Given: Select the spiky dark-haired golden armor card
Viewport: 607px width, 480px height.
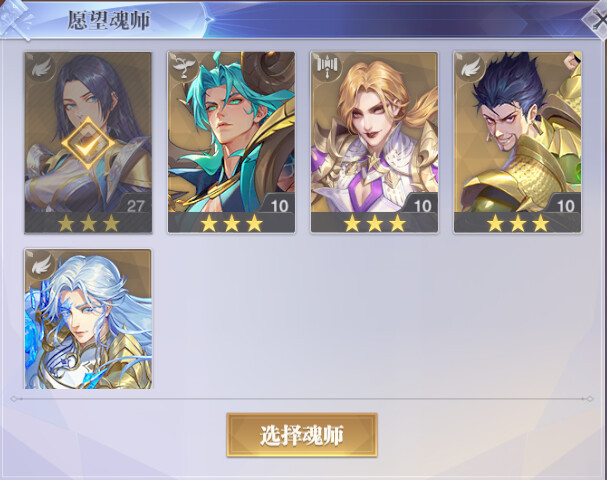Looking at the screenshot, I should pos(518,142).
